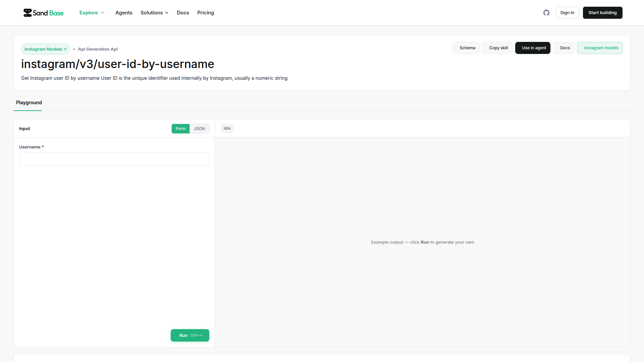The image size is (644, 362).
Task: Focus the Username input field
Action: (x=114, y=159)
